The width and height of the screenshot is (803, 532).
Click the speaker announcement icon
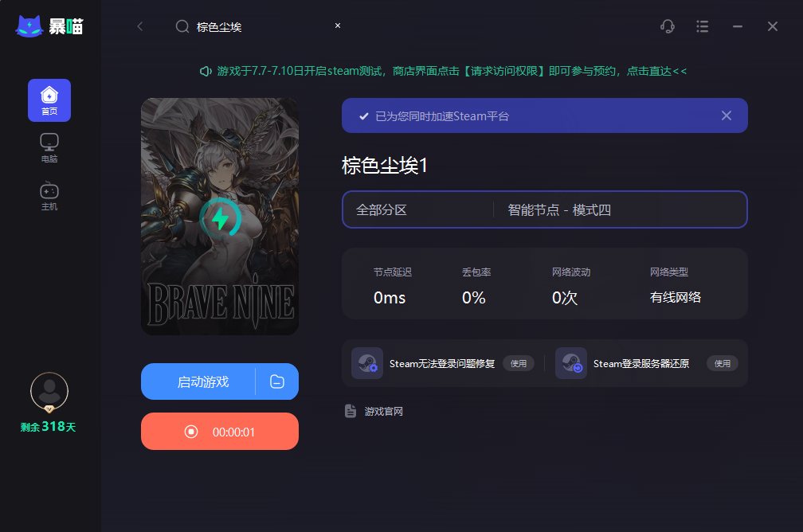(x=206, y=71)
